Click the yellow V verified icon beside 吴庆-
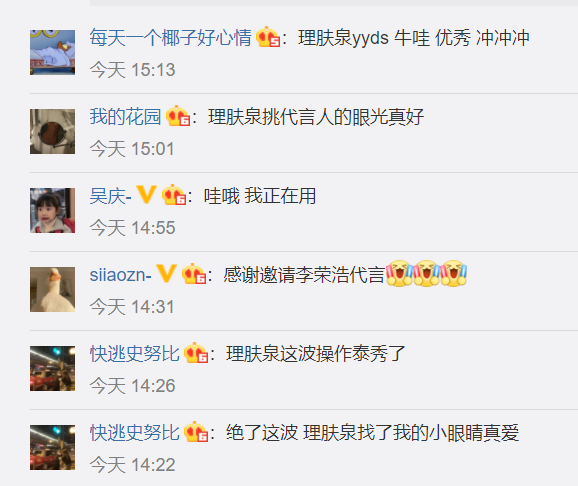Viewport: 578px width, 486px height. (x=146, y=194)
